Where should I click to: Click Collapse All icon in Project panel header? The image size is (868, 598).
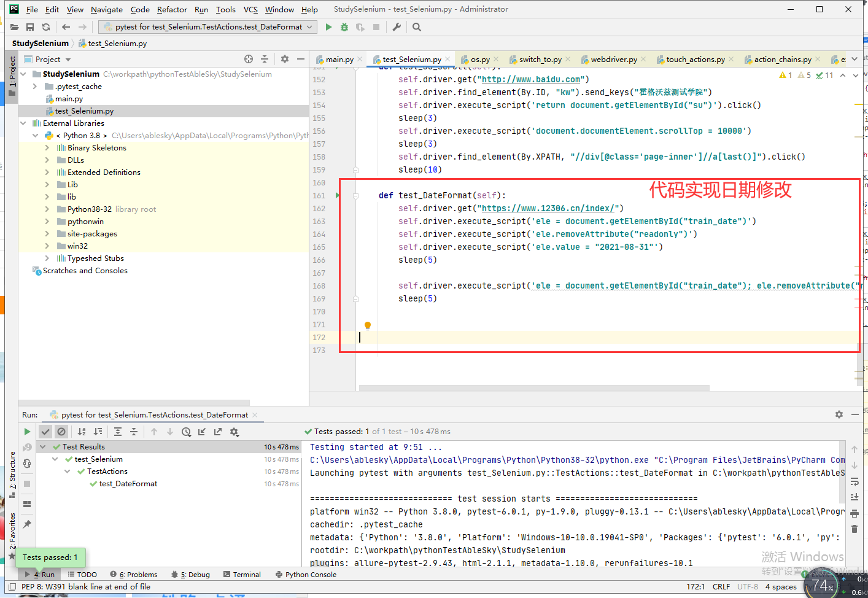coord(265,59)
